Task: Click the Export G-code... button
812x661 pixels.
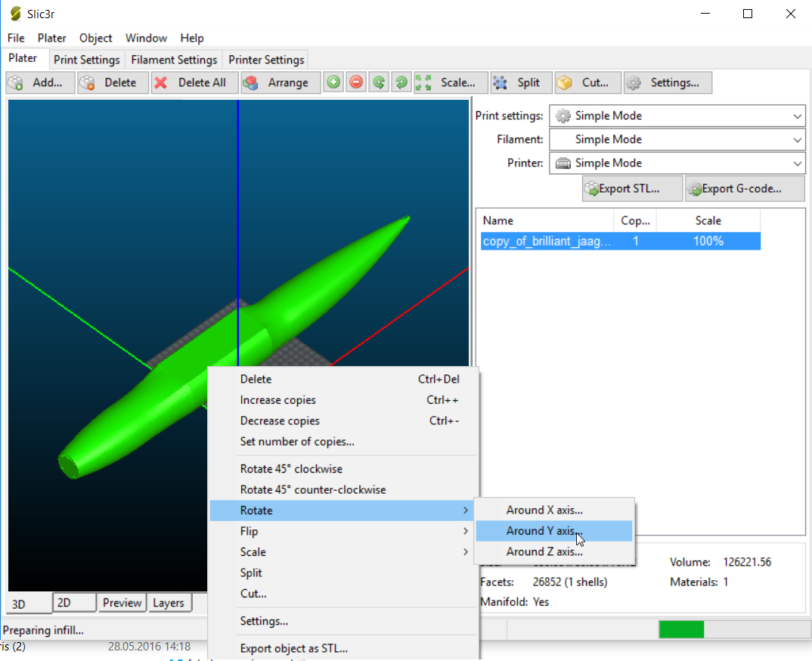Action: pos(745,188)
